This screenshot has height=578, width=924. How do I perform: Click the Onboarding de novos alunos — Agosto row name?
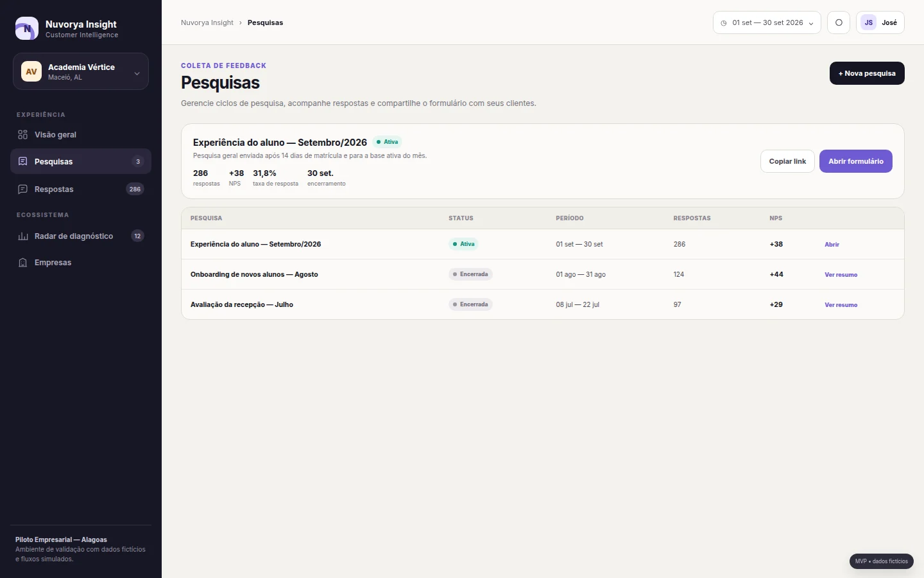(254, 274)
